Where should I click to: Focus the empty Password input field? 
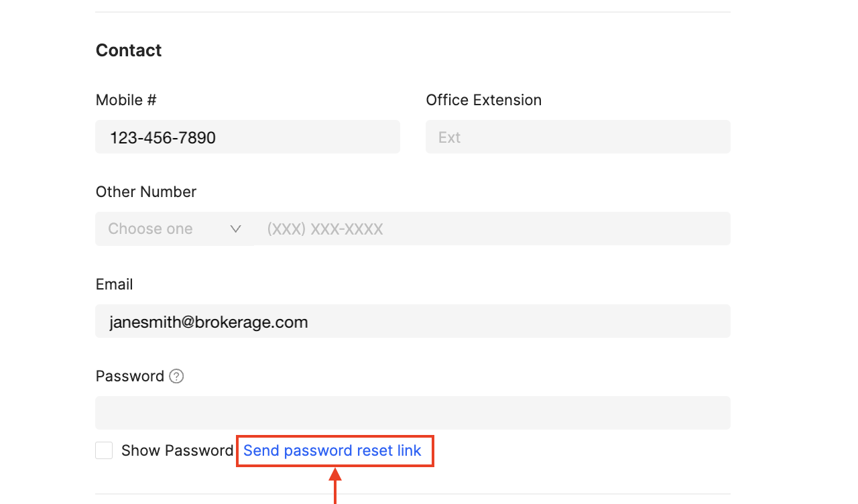click(413, 413)
